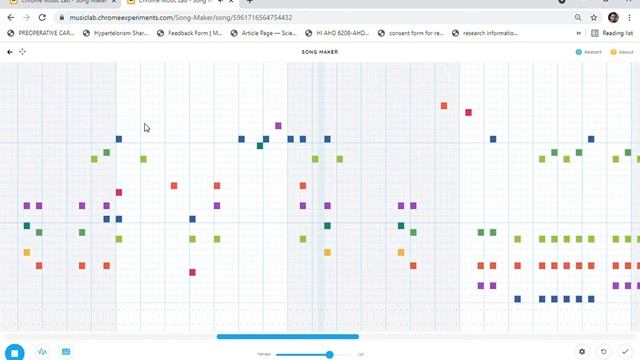Adjust the Tempo slider handle
This screenshot has height=360, width=640.
click(x=329, y=355)
